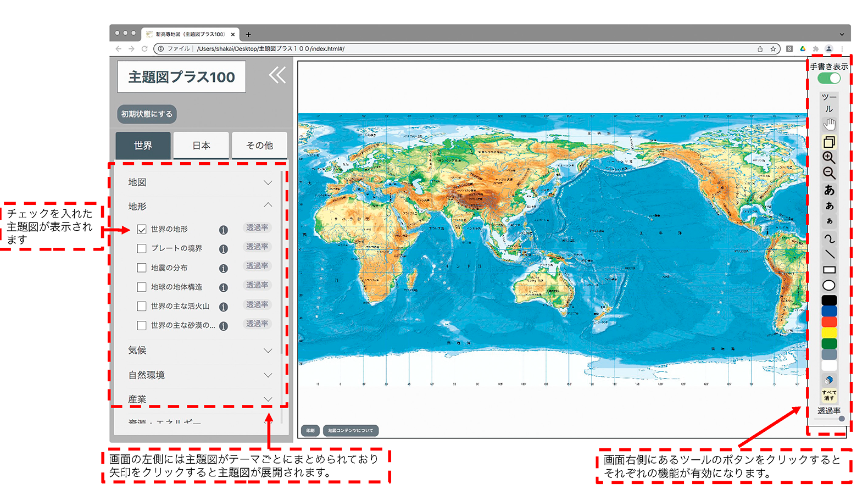Switch to the 日本 tab

point(201,146)
